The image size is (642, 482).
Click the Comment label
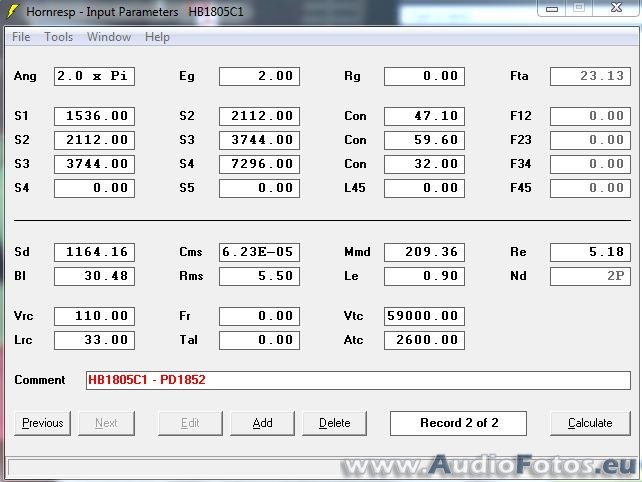pyautogui.click(x=40, y=380)
